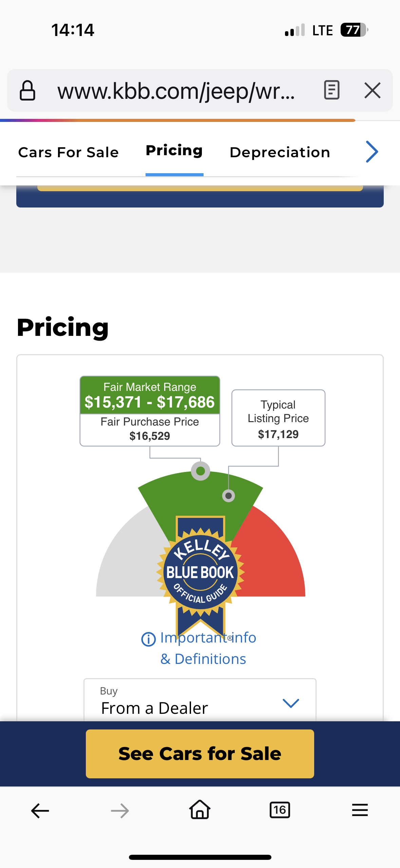Tap the Typical Listing Price gauge marker

click(229, 496)
